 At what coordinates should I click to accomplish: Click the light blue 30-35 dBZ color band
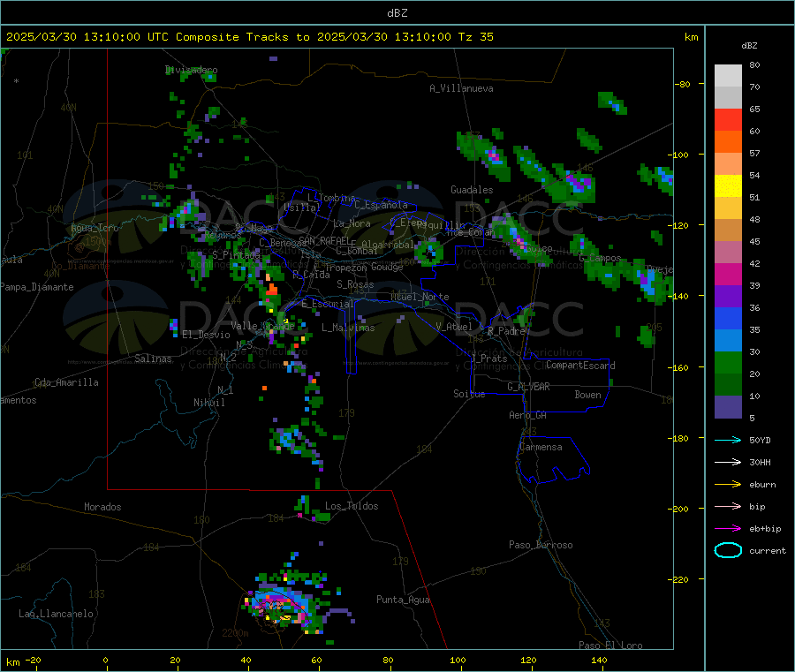(x=728, y=341)
